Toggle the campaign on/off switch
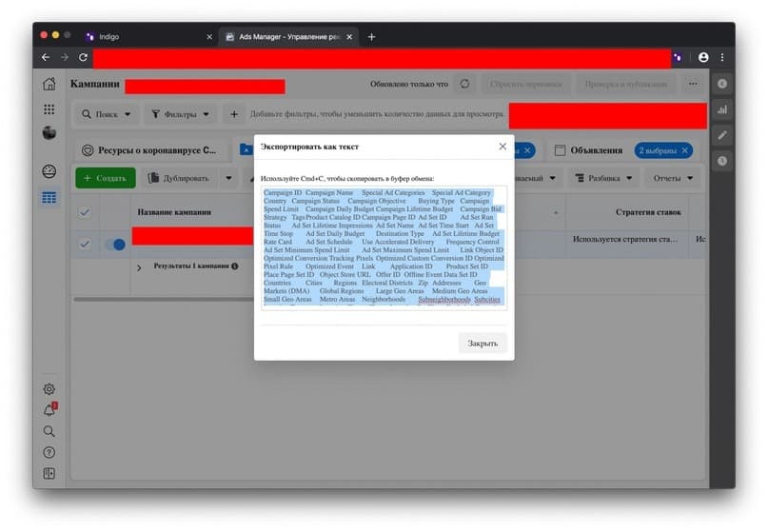Viewport: 768px width, 532px height. (115, 244)
